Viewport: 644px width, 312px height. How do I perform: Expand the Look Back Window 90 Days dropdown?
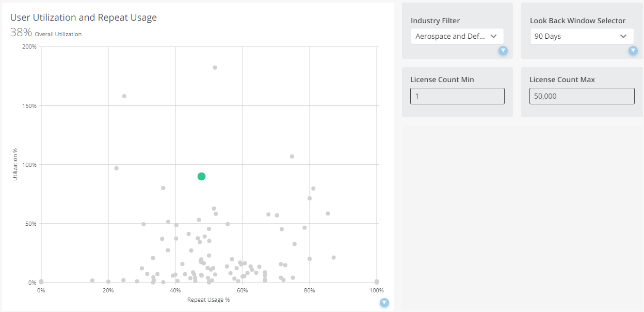tap(582, 36)
